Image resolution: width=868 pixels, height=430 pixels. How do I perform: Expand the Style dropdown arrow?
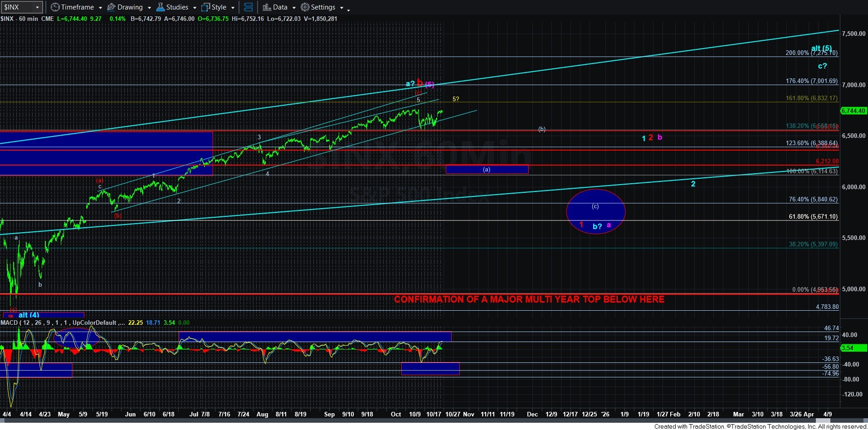tap(233, 7)
